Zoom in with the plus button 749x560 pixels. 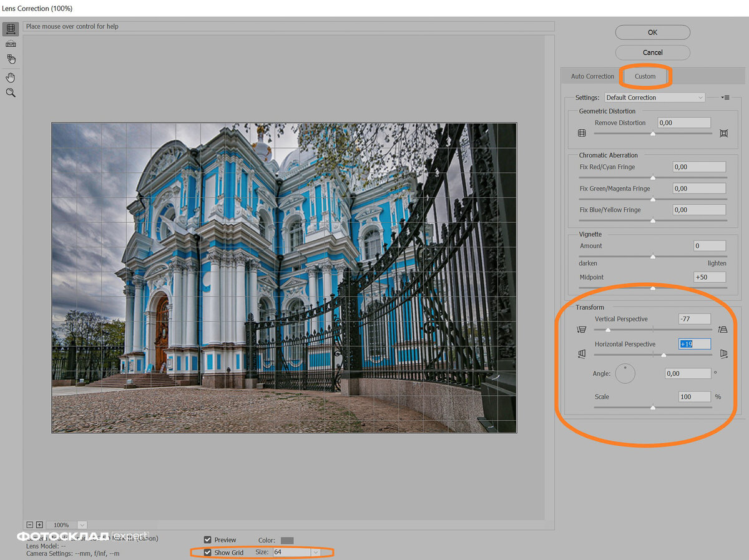click(x=39, y=524)
